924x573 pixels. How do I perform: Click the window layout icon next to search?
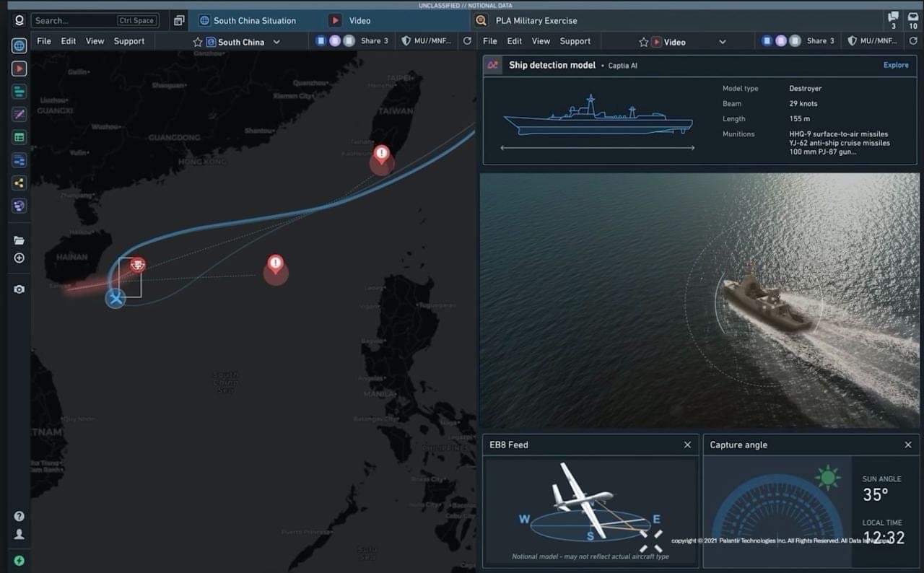tap(179, 20)
